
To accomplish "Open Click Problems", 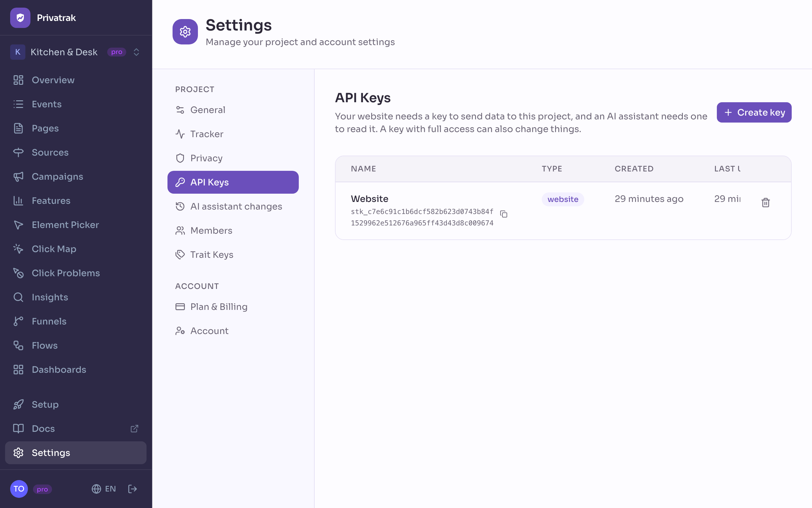I will pos(76,273).
